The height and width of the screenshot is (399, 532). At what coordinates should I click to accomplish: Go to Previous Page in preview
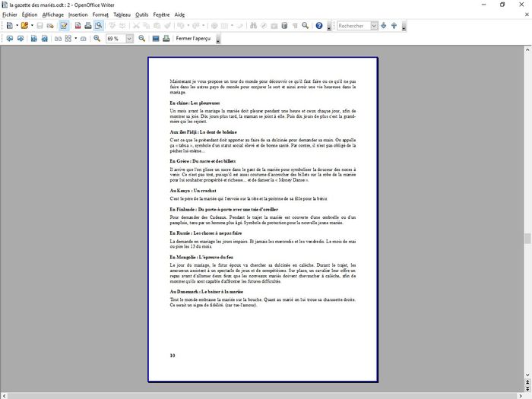[9, 38]
